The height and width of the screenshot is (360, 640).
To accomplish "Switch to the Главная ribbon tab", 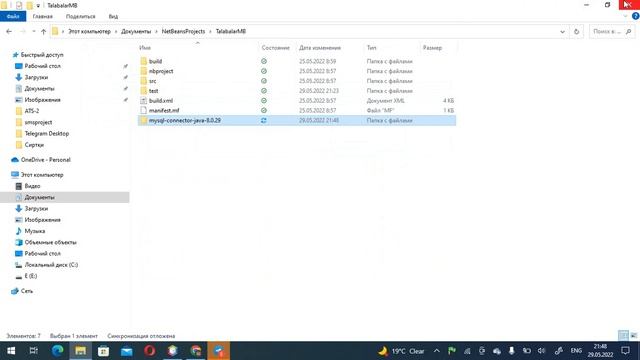I will click(x=42, y=16).
